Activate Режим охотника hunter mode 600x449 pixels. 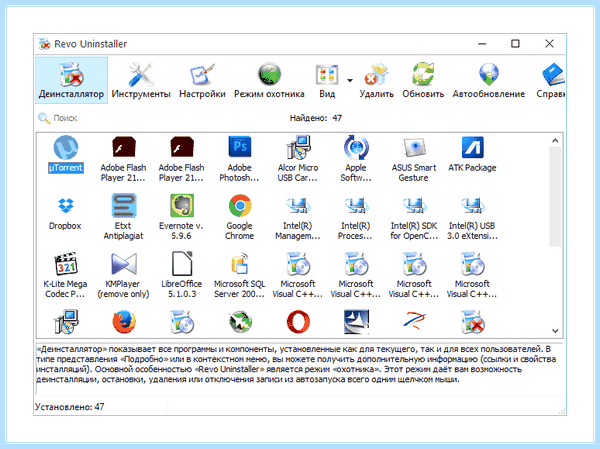pos(269,80)
